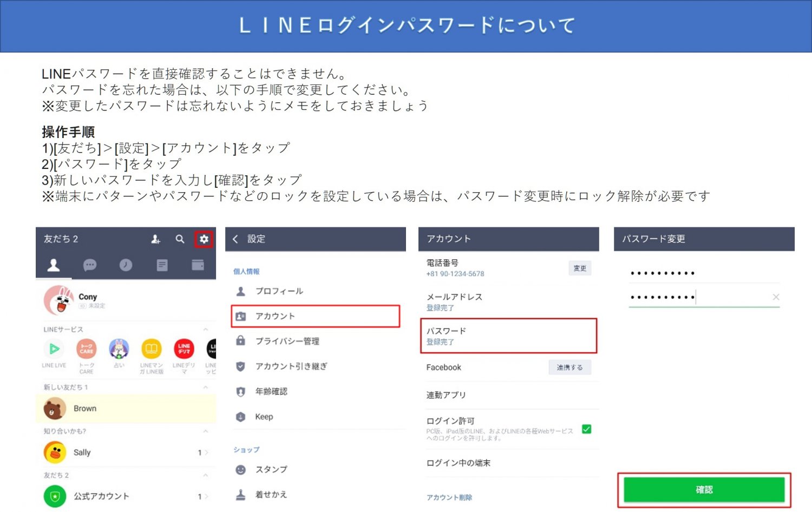Click the green 確認 button

pos(704,490)
